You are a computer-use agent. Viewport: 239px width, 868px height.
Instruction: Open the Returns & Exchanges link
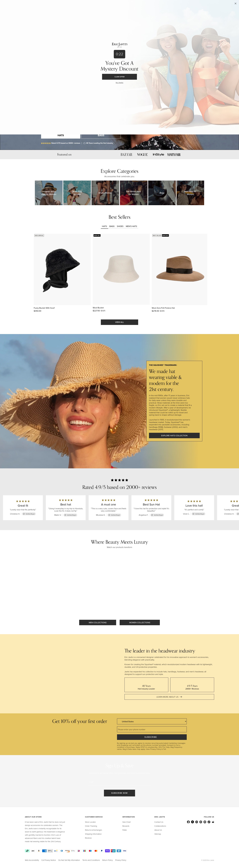coord(93,830)
